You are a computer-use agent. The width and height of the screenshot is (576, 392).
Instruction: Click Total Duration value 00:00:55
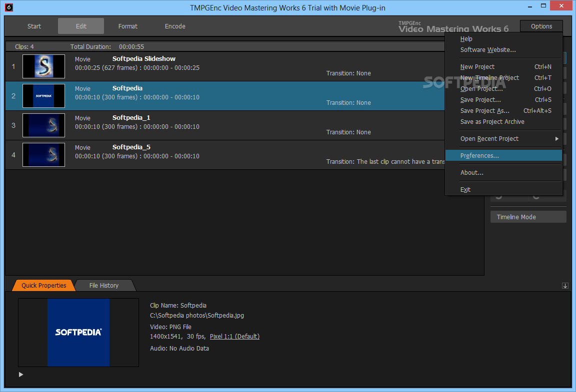(131, 46)
